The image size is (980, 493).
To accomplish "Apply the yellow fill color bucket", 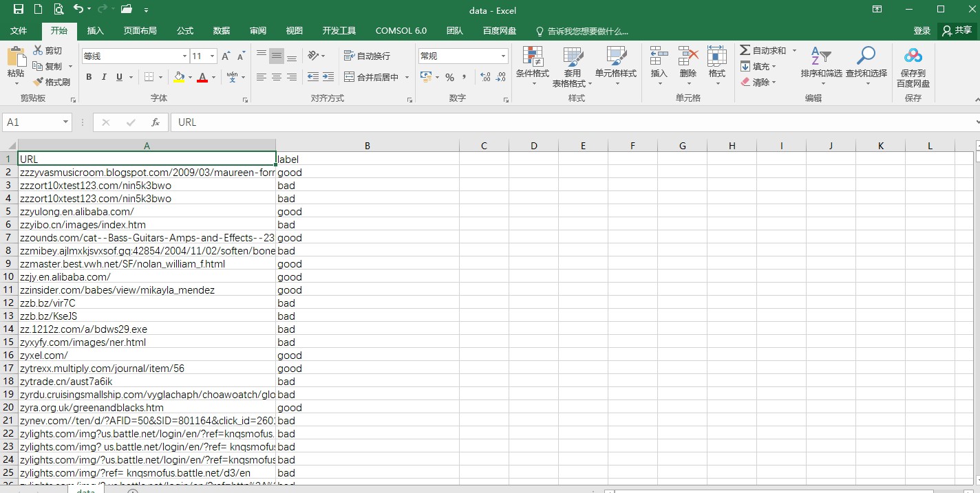I will pos(179,77).
